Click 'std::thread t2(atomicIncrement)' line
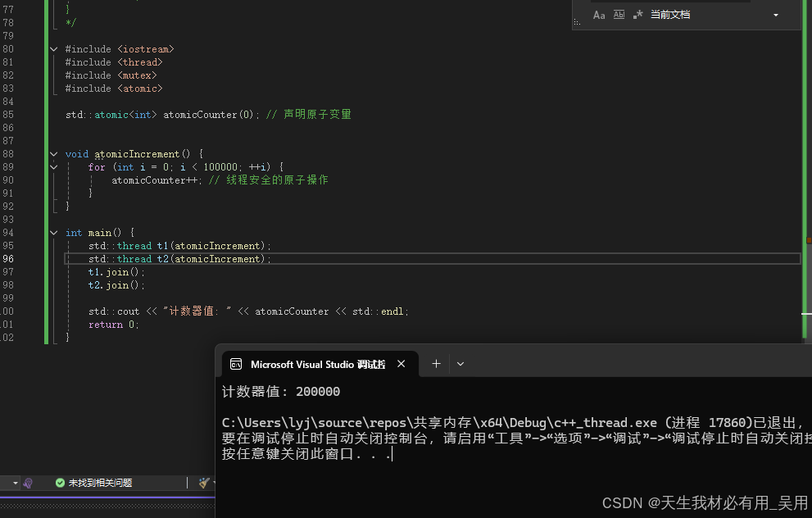Screen dimensions: 812x518 tap(179, 259)
